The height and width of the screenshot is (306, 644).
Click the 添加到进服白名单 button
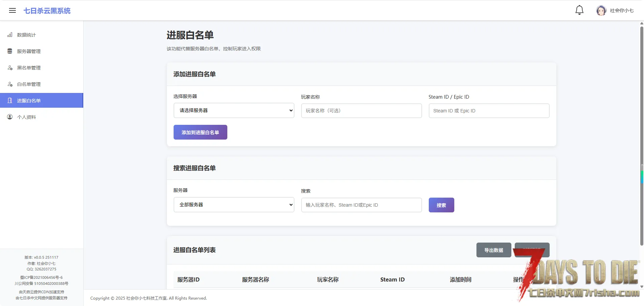[200, 132]
